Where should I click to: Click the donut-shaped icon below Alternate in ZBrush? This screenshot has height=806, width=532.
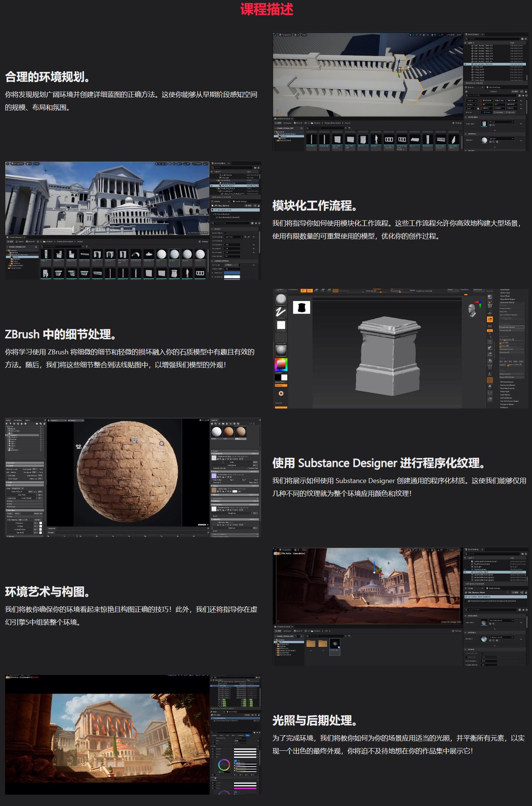click(281, 393)
